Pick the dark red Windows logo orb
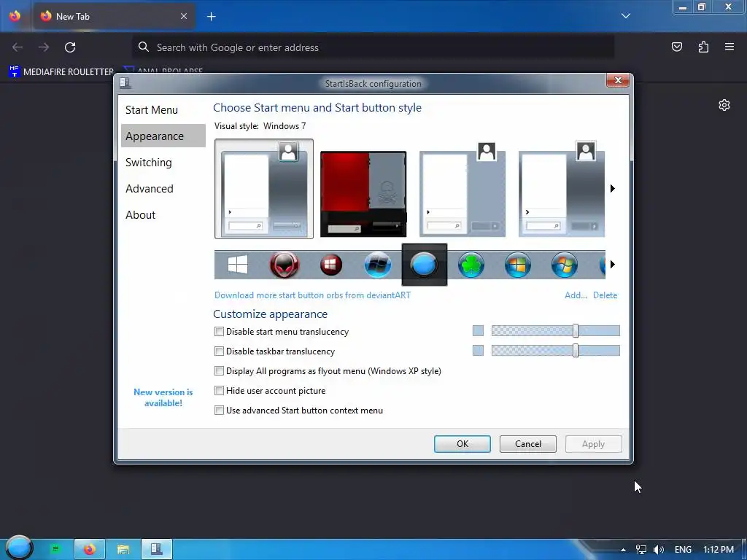The image size is (747, 560). (331, 264)
